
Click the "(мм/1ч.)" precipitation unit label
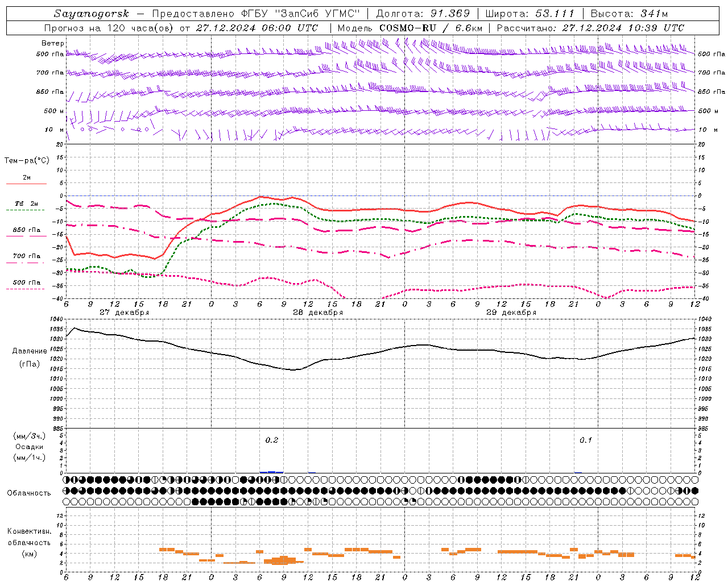pos(30,458)
